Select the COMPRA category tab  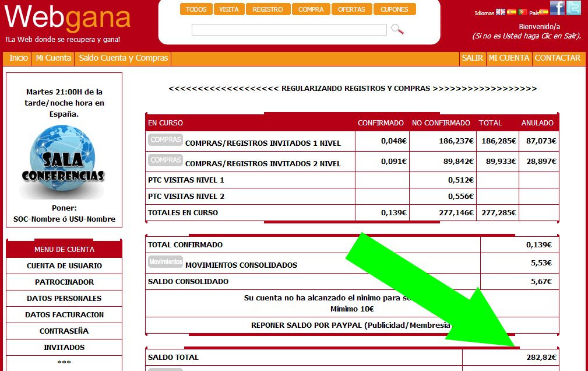pos(311,9)
